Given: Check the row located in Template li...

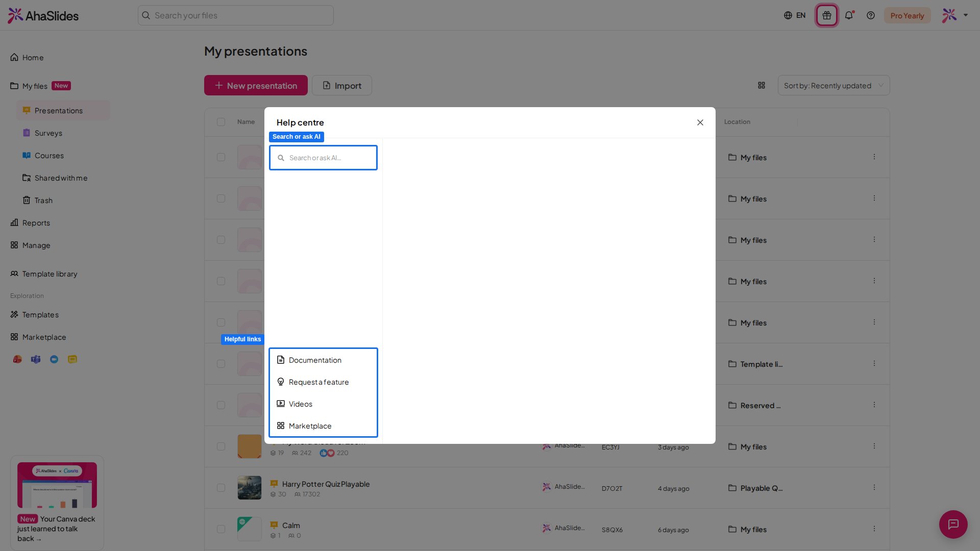Looking at the screenshot, I should pos(221,364).
